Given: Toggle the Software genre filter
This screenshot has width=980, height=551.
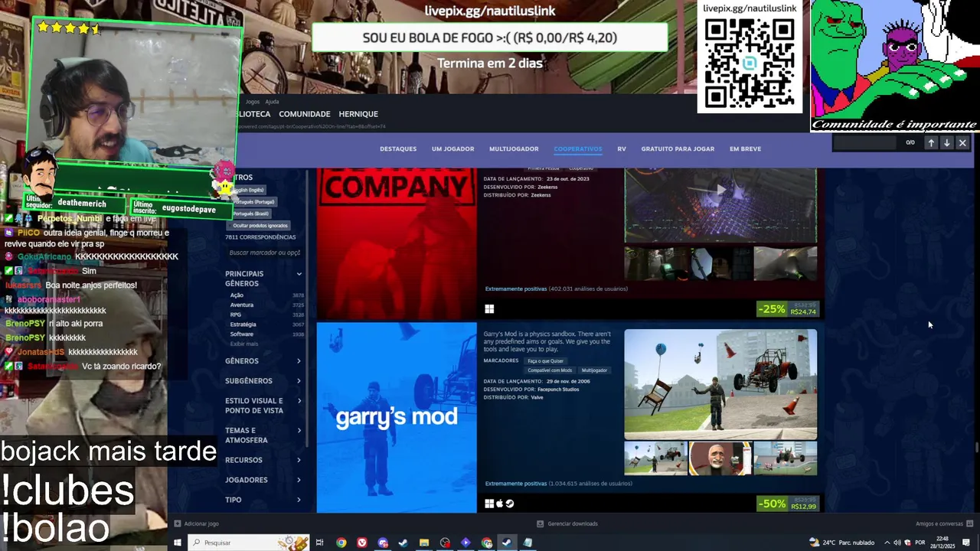Looking at the screenshot, I should pos(266,334).
